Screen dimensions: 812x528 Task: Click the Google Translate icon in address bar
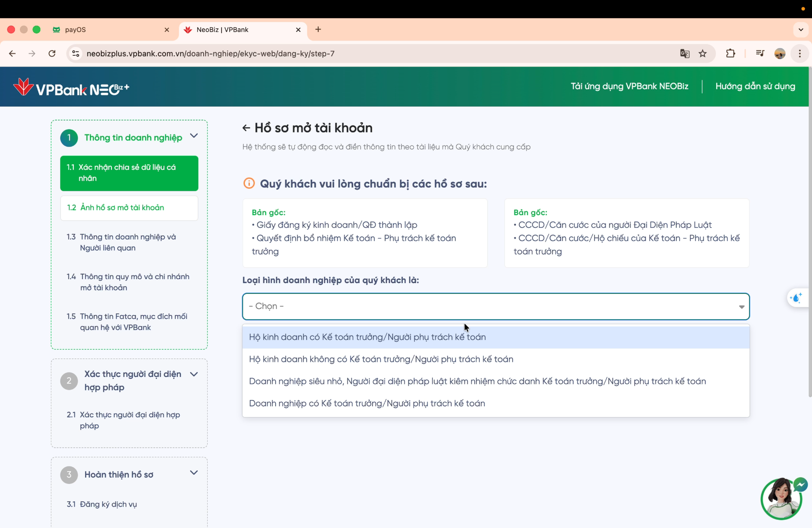click(684, 54)
